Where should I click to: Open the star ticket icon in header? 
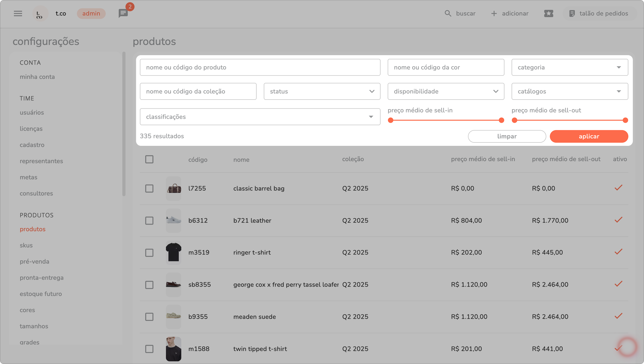click(x=548, y=13)
